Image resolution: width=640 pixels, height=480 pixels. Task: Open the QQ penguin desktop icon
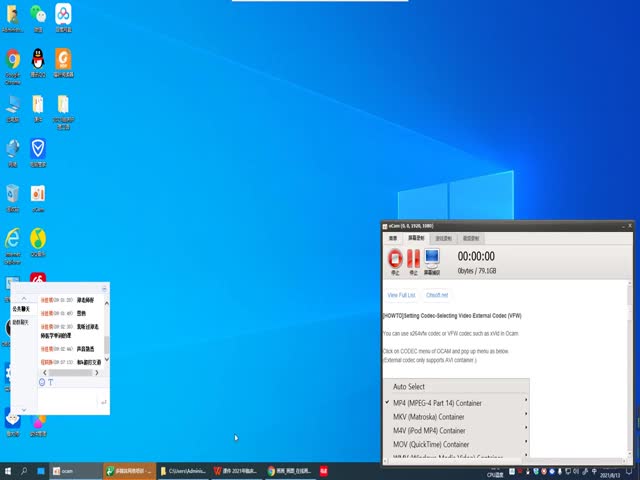pyautogui.click(x=38, y=58)
